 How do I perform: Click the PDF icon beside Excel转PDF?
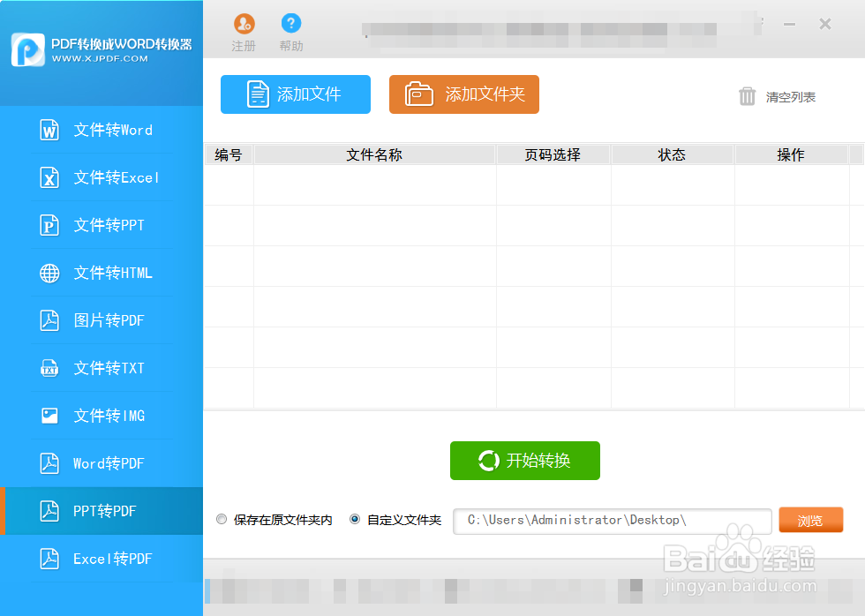(x=49, y=559)
